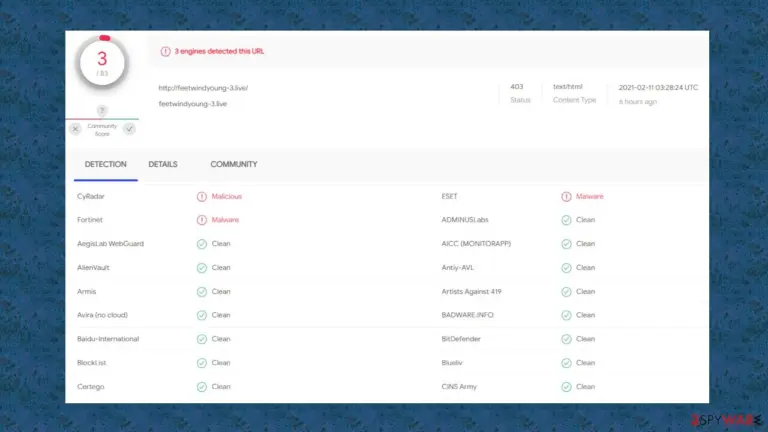Click the AICC (MONITORAPP) clean checkmark icon

point(566,244)
